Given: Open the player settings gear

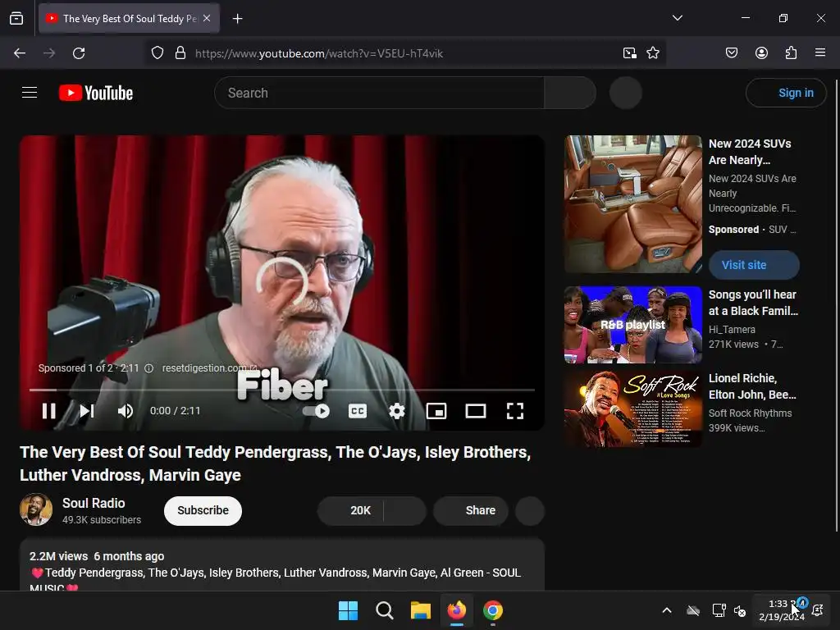Looking at the screenshot, I should (396, 411).
